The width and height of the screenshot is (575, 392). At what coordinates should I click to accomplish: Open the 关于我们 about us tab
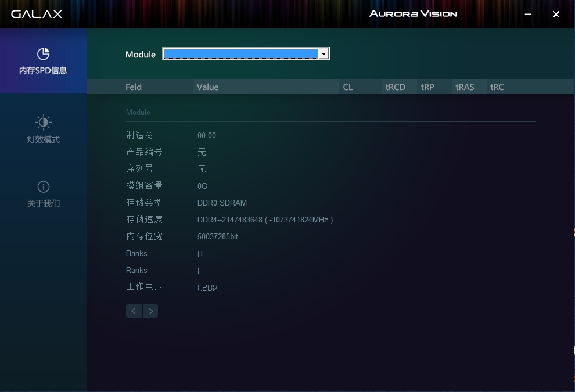click(x=44, y=193)
